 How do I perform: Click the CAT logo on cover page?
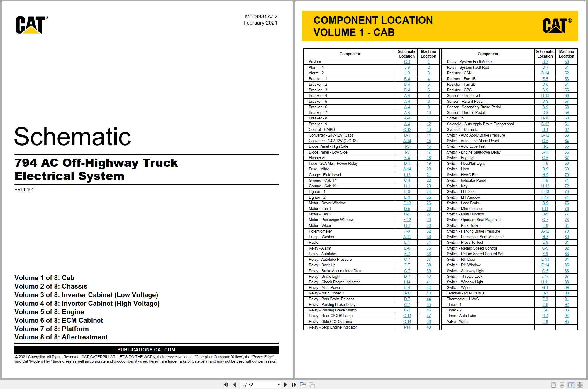(x=32, y=25)
